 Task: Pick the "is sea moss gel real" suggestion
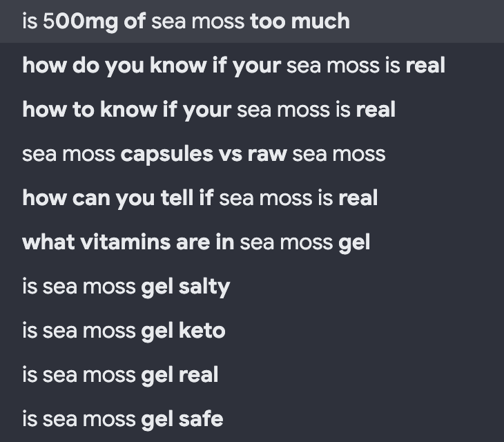click(x=252, y=375)
